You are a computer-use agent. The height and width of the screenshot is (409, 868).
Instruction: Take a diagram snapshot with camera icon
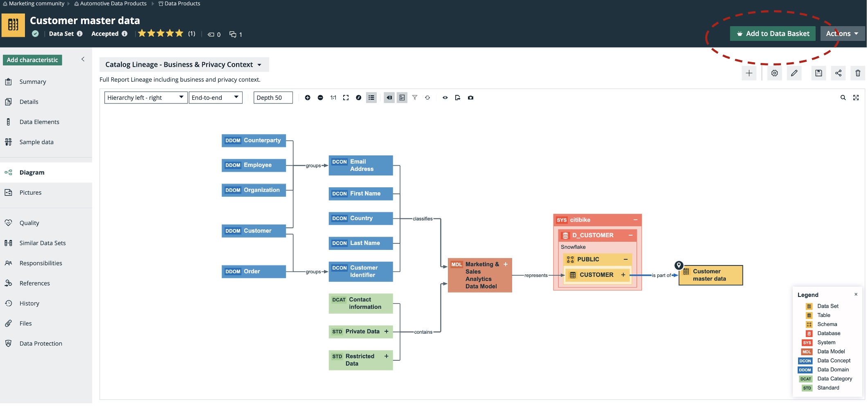pos(470,98)
